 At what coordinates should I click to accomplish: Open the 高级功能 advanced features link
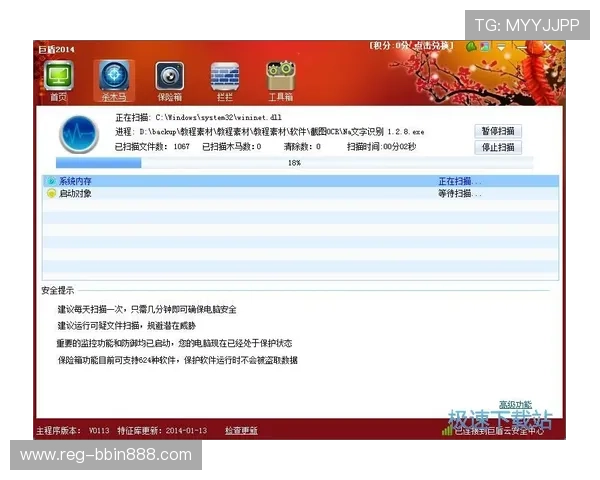click(515, 405)
